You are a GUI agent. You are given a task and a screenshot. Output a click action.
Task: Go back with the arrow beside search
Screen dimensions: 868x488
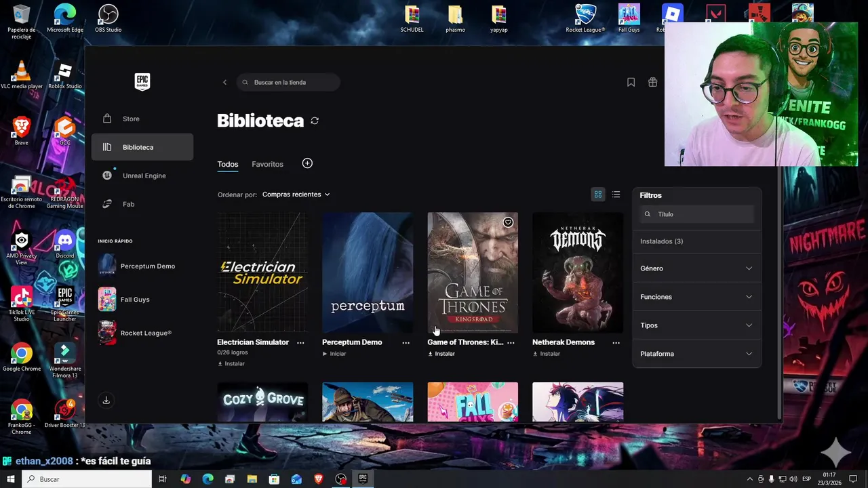pos(224,83)
